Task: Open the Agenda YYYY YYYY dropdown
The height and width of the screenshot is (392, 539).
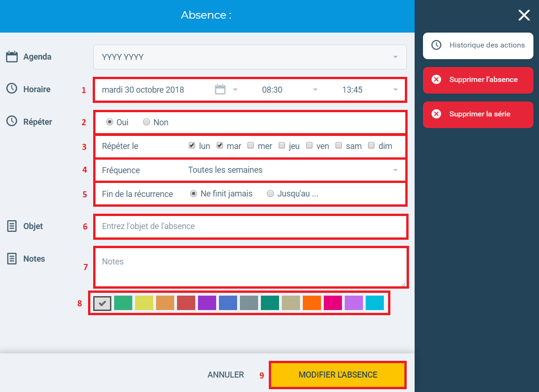Action: [250, 57]
